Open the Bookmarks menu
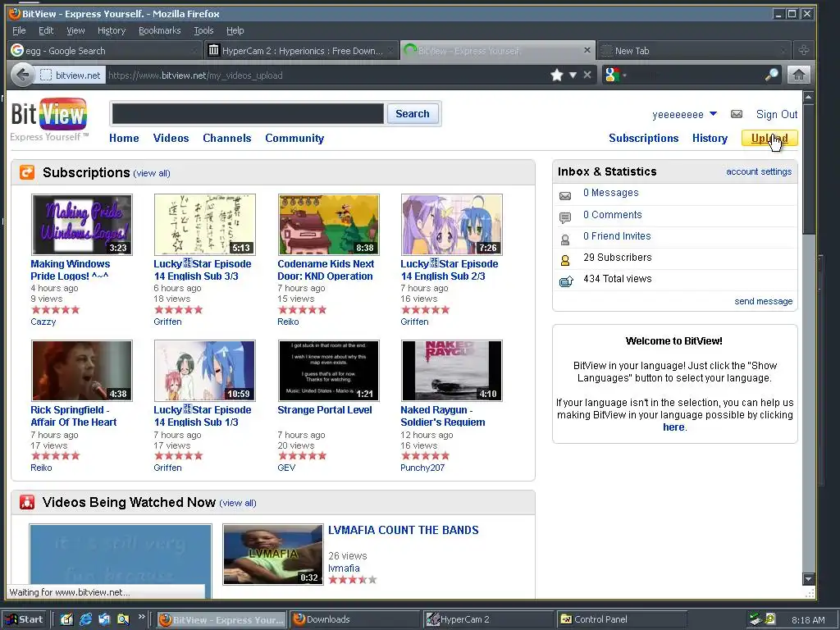Viewport: 840px width, 630px height. pos(160,30)
